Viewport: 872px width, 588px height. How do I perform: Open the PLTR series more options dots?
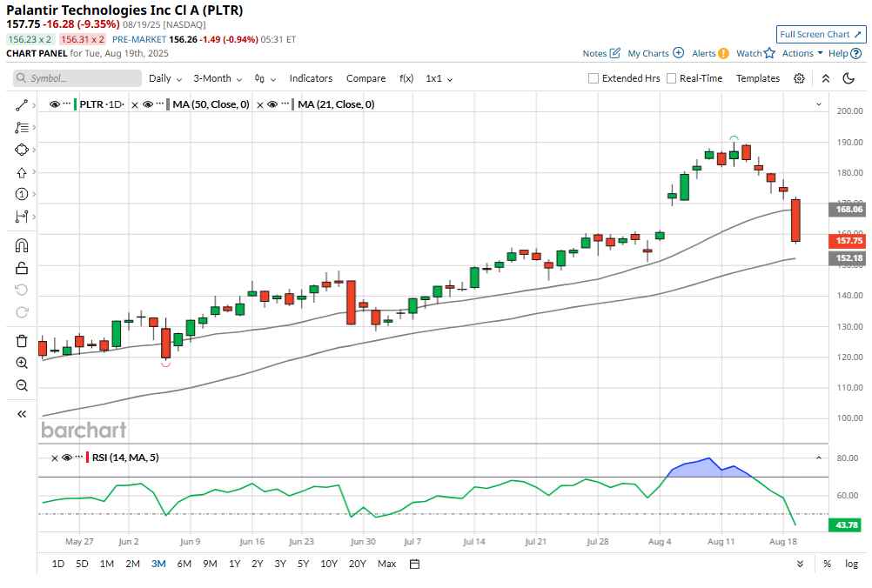[67, 104]
